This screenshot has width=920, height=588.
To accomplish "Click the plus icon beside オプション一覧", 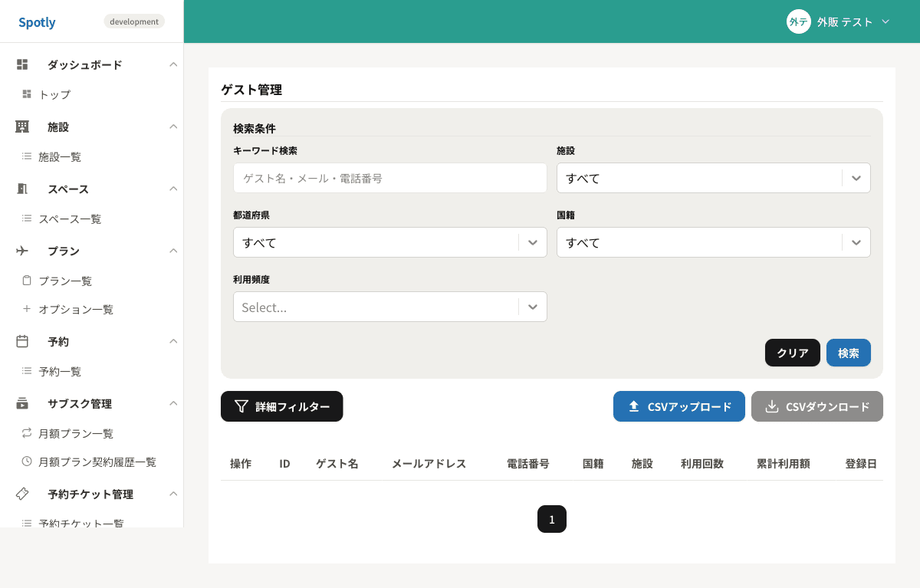I will pyautogui.click(x=27, y=309).
